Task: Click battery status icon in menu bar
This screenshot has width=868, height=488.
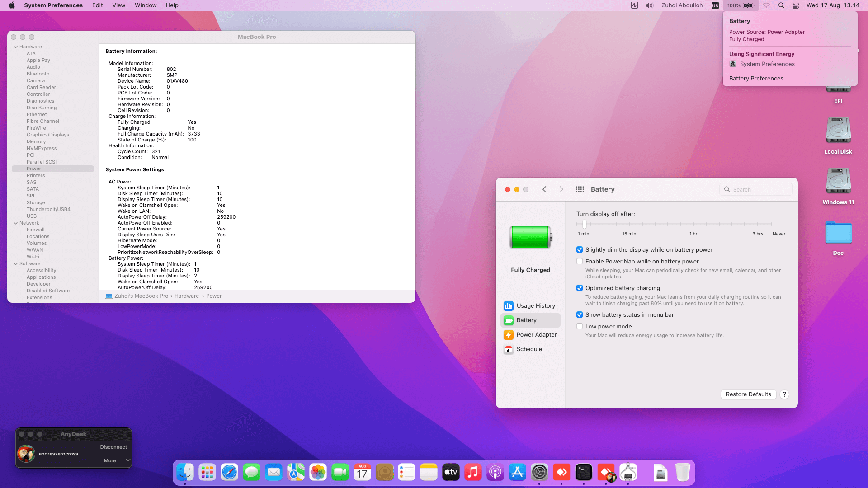Action: [748, 5]
